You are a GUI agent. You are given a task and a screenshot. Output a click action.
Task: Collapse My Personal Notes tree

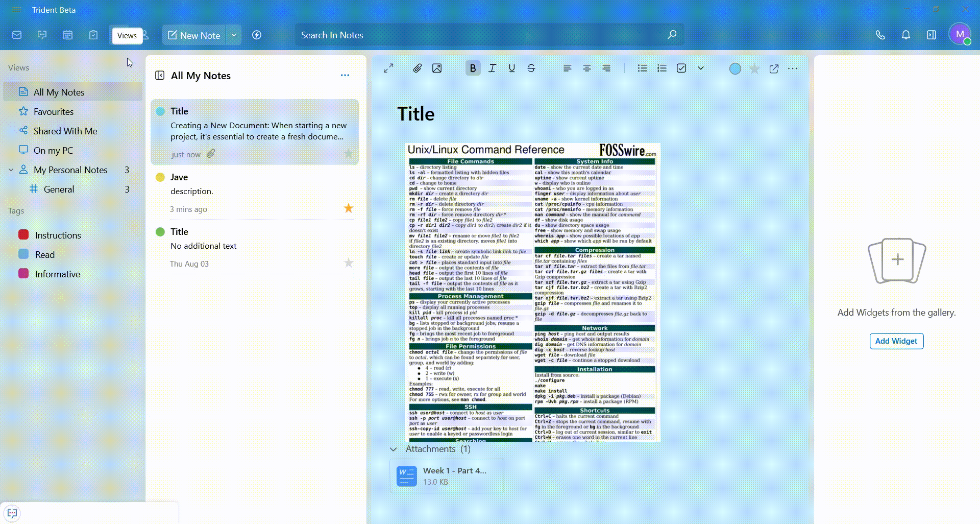11,170
